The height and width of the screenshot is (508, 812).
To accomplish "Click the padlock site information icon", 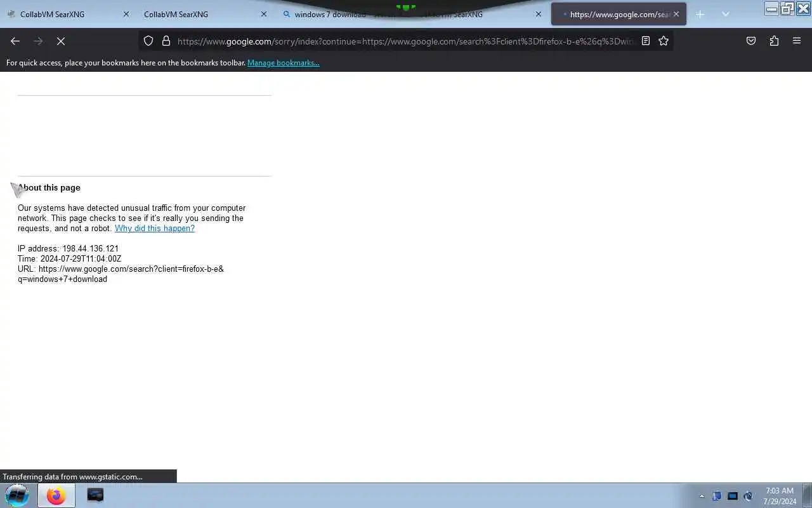I will click(x=166, y=41).
